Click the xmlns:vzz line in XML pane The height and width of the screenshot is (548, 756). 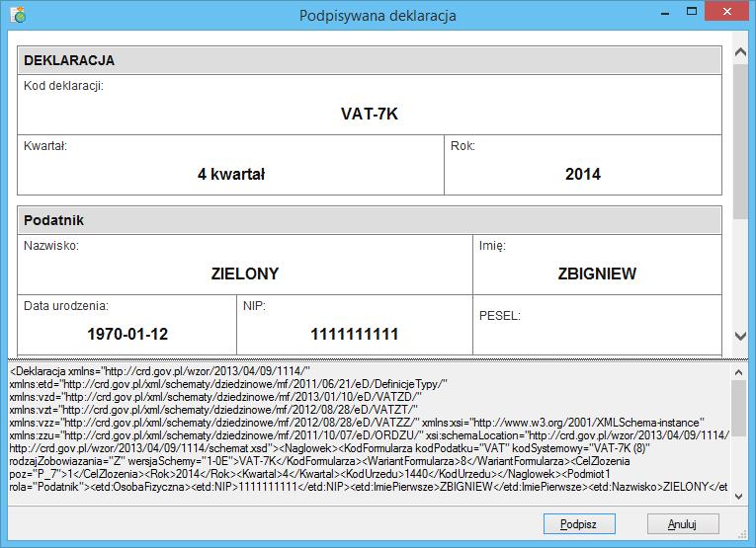point(357,423)
